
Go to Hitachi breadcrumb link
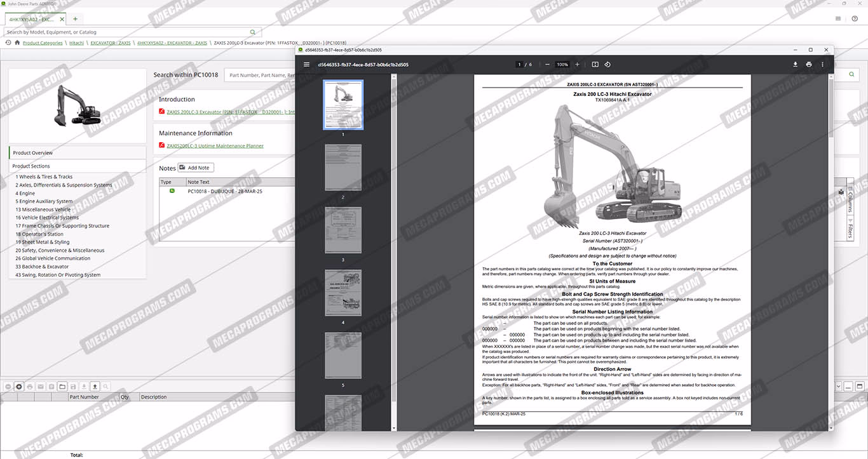(x=76, y=43)
